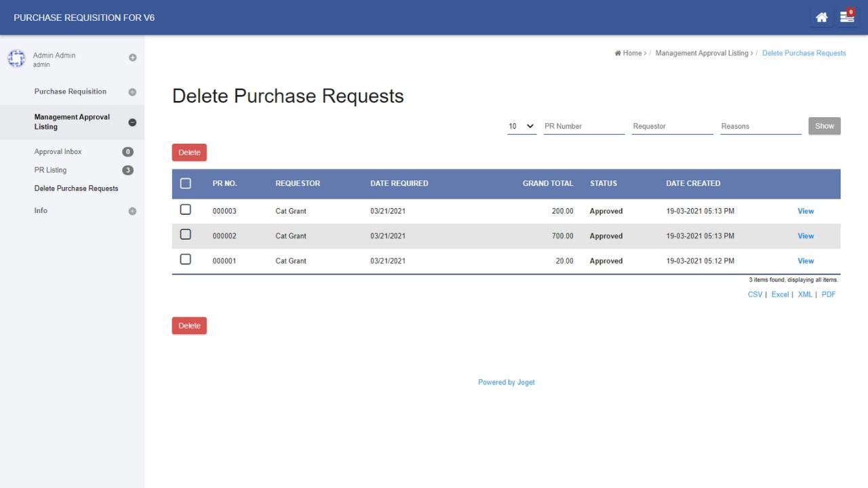Collapse the Management Approval Listing menu
Image resolution: width=868 pixels, height=488 pixels.
coord(132,122)
